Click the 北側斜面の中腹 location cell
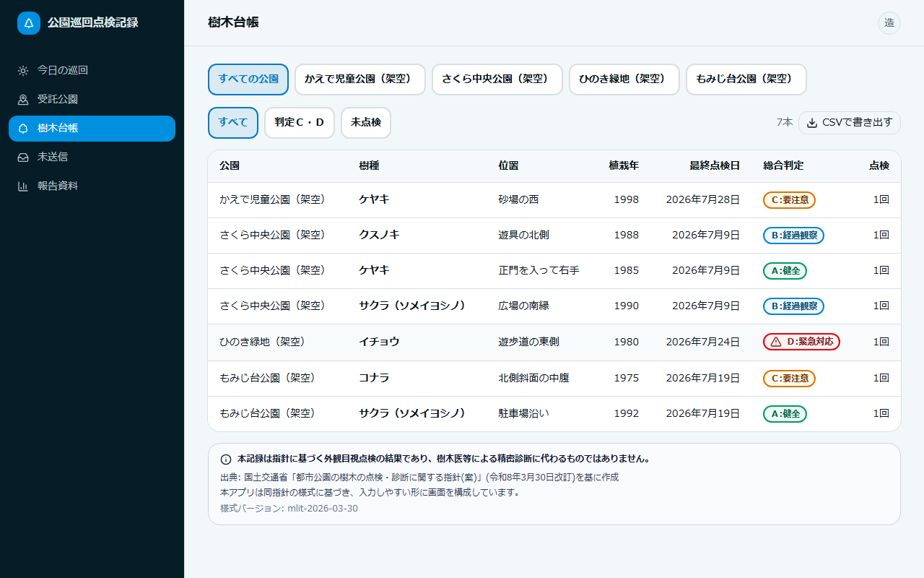 533,379
